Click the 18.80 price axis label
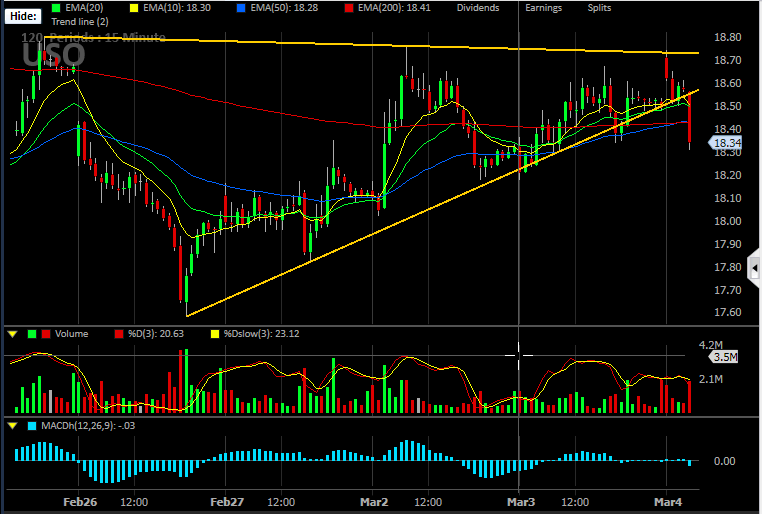The image size is (762, 514). (727, 37)
